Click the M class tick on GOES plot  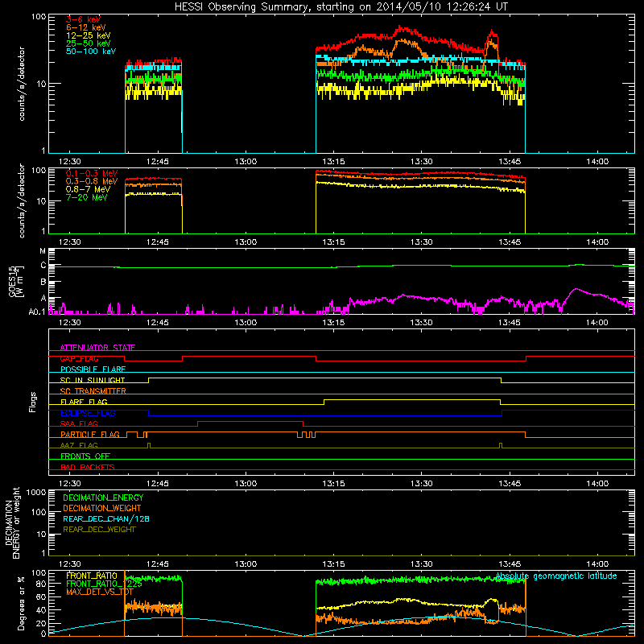coord(43,251)
